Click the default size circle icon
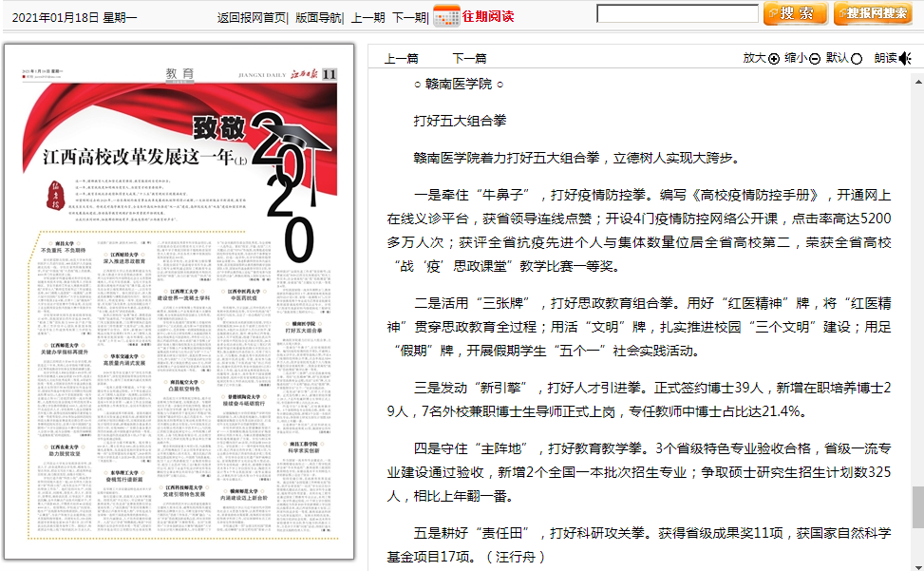Image resolution: width=924 pixels, height=571 pixels. [857, 58]
